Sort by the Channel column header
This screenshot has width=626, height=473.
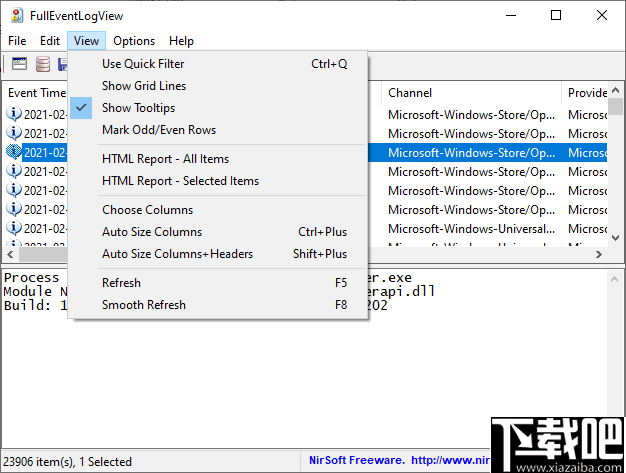(471, 93)
